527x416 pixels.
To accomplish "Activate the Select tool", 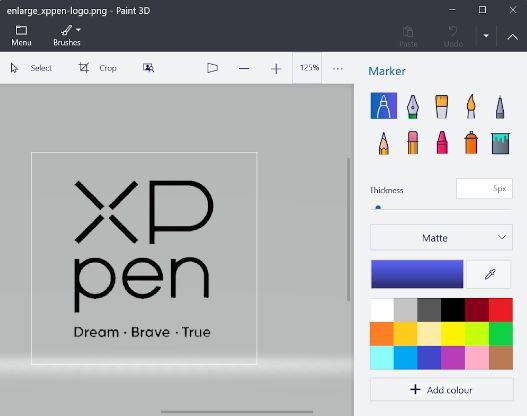I will tap(31, 68).
